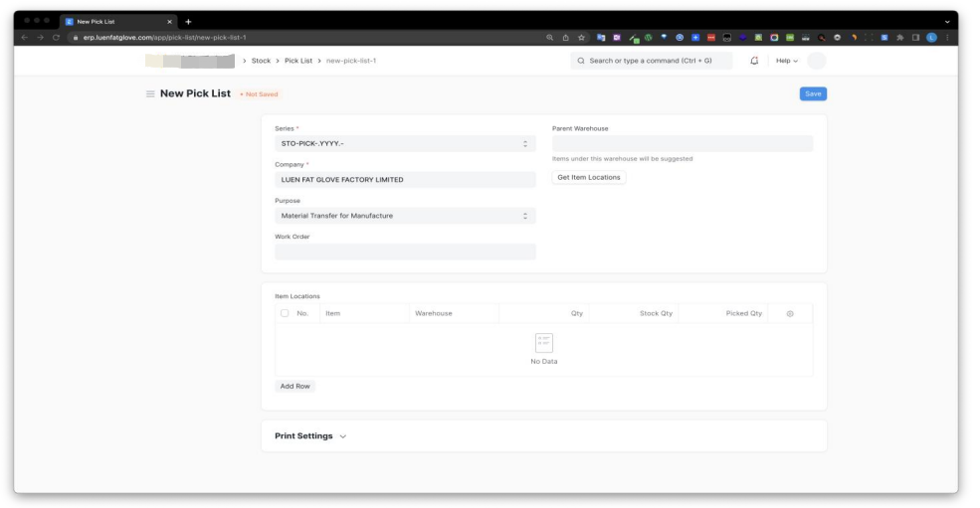Image resolution: width=980 pixels, height=508 pixels.
Task: Reload the current page
Action: point(56,38)
